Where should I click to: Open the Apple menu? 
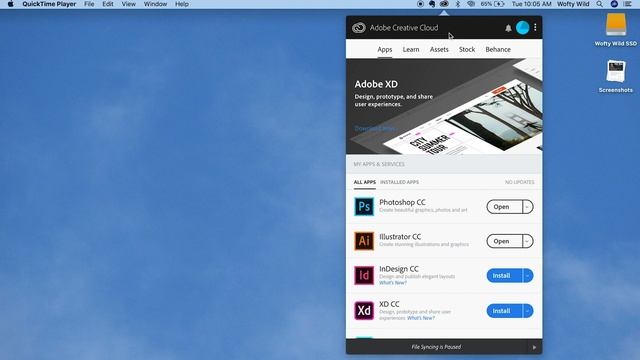tap(11, 4)
